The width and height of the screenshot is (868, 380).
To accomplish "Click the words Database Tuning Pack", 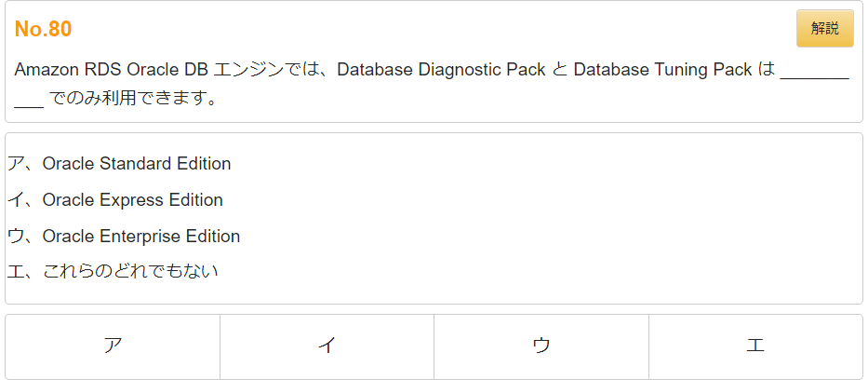I will 662,70.
